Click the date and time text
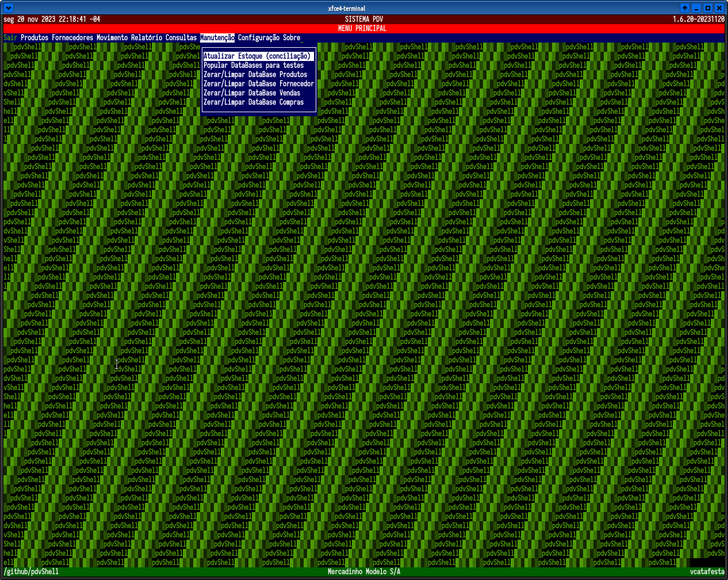 tap(52, 19)
